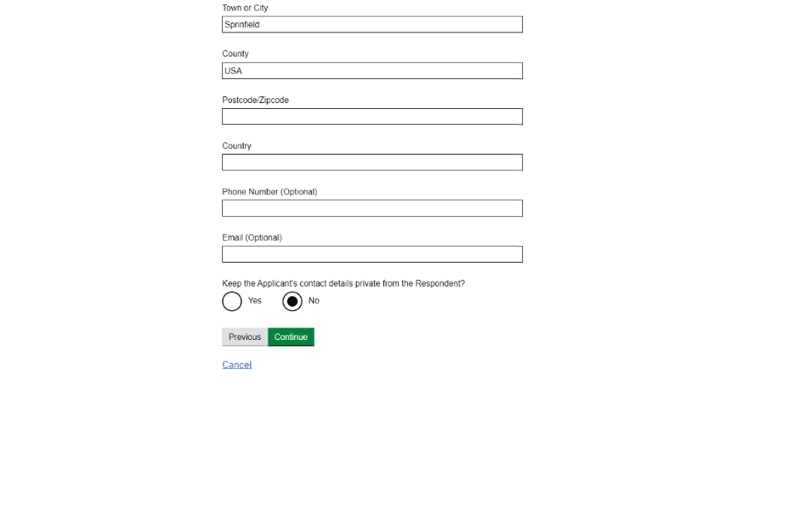Focus the Email text box

[x=372, y=254]
